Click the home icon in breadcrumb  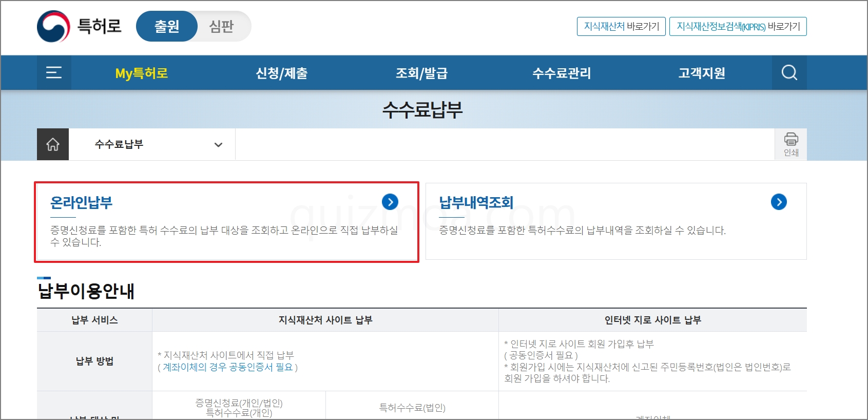click(53, 144)
